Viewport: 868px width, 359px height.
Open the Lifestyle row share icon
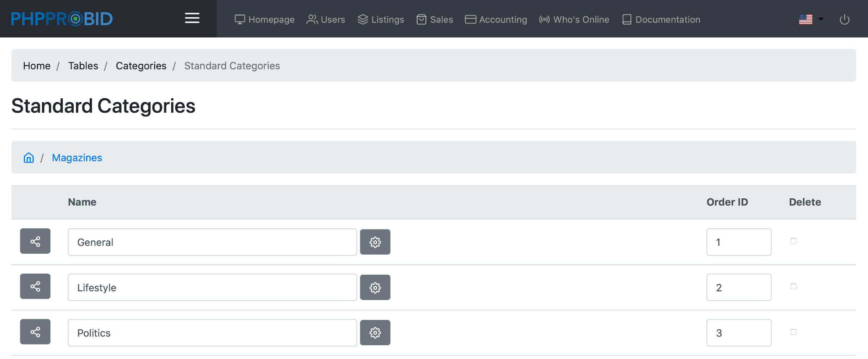click(x=35, y=287)
